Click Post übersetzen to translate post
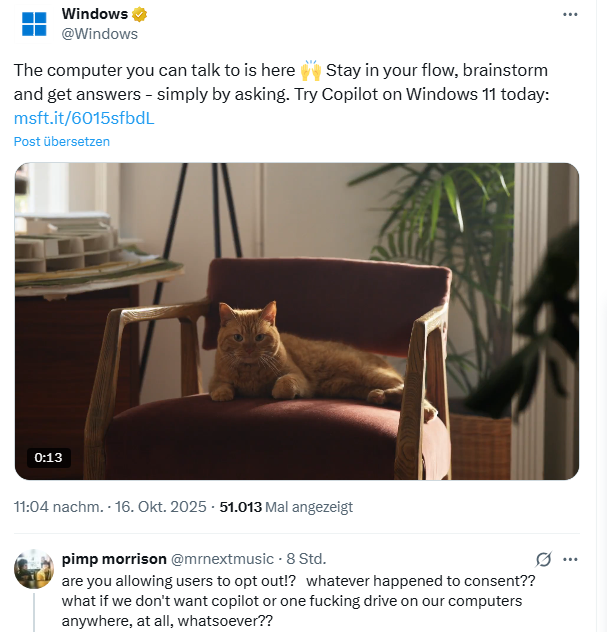This screenshot has width=607, height=632. (x=62, y=141)
